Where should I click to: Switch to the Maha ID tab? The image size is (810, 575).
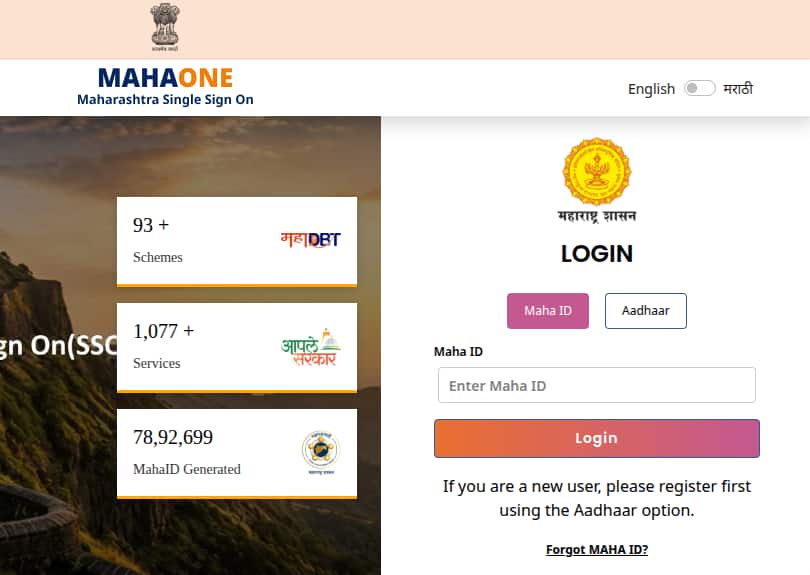click(x=548, y=310)
